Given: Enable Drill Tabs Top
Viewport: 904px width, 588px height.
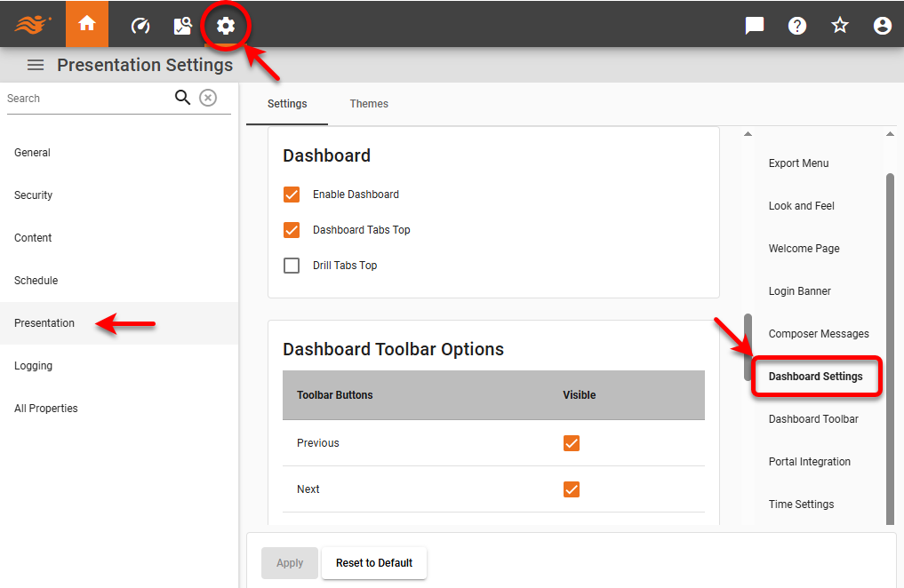Looking at the screenshot, I should click(x=292, y=265).
